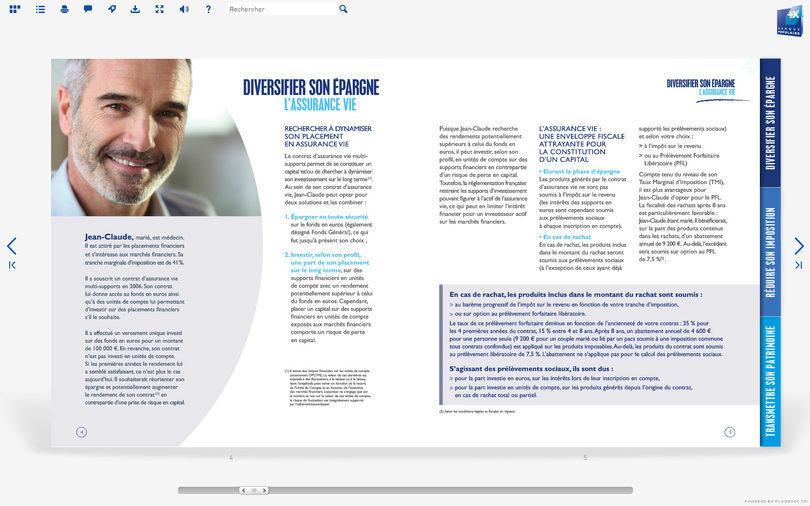The height and width of the screenshot is (506, 810).
Task: Open the Diversifier son épargne side tab
Action: click(x=770, y=123)
